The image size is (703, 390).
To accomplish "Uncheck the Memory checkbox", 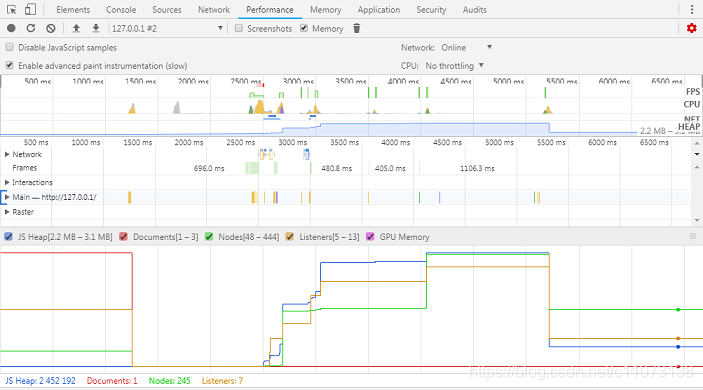I will 304,28.
